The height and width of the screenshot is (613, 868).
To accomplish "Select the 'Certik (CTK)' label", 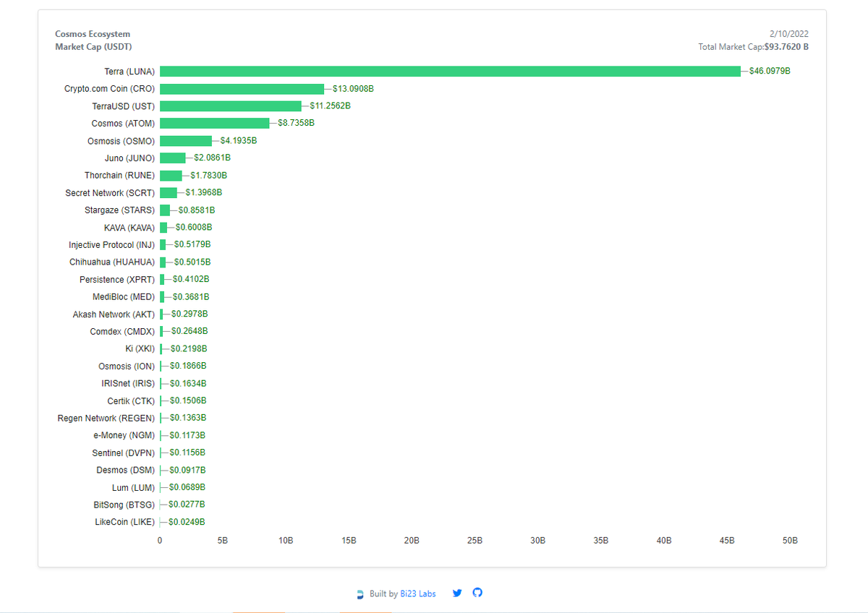I will [x=131, y=401].
